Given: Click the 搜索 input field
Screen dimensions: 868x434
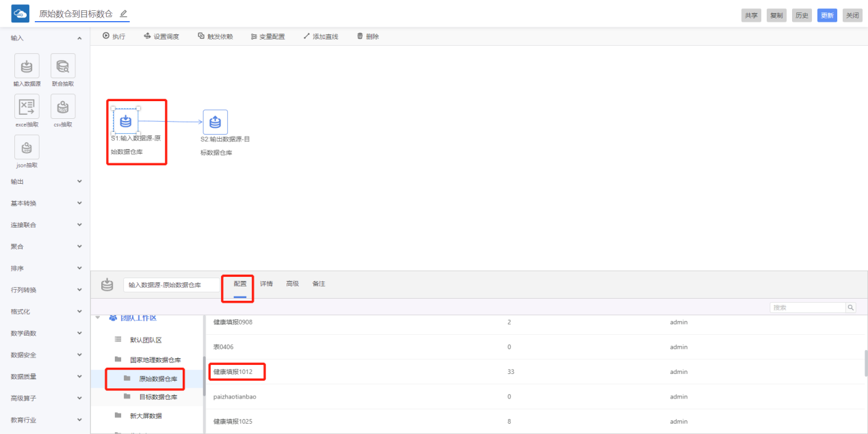Looking at the screenshot, I should (x=807, y=308).
